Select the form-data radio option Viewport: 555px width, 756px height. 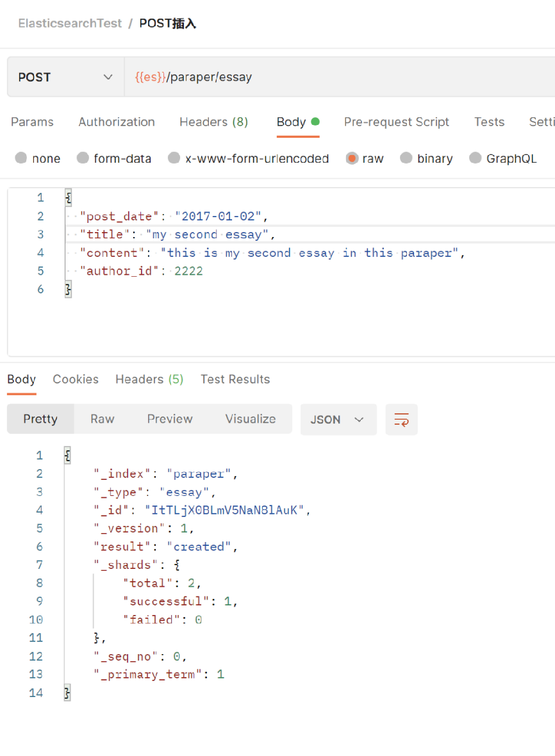(83, 158)
